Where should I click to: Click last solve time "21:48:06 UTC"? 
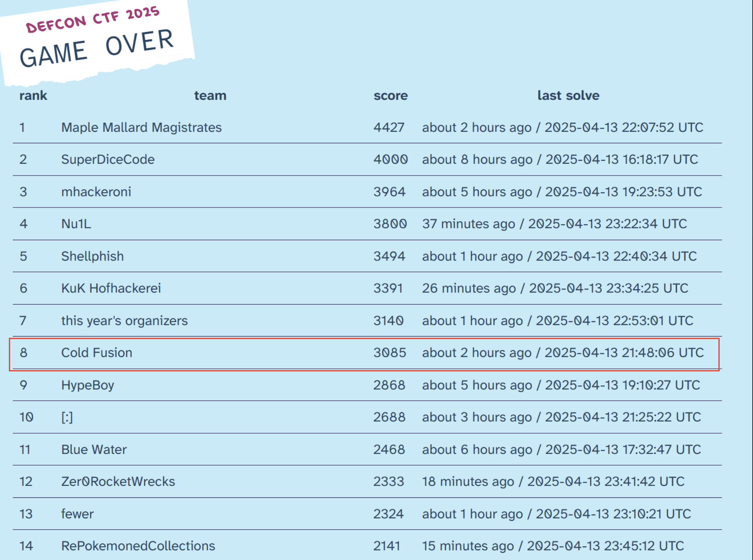(663, 352)
